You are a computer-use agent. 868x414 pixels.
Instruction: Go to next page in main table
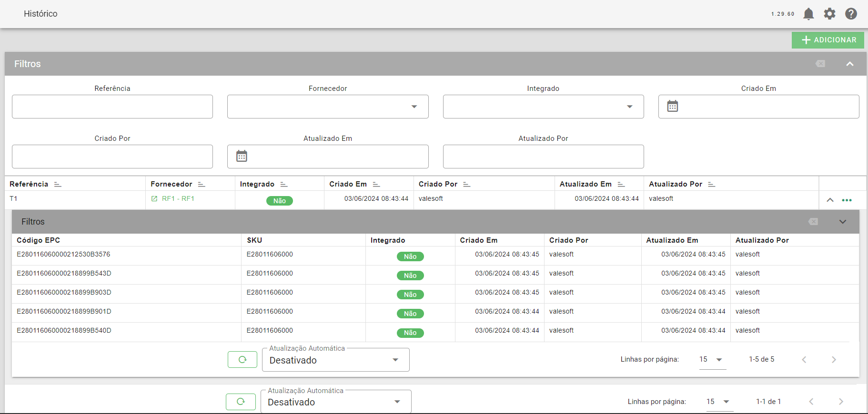(841, 402)
